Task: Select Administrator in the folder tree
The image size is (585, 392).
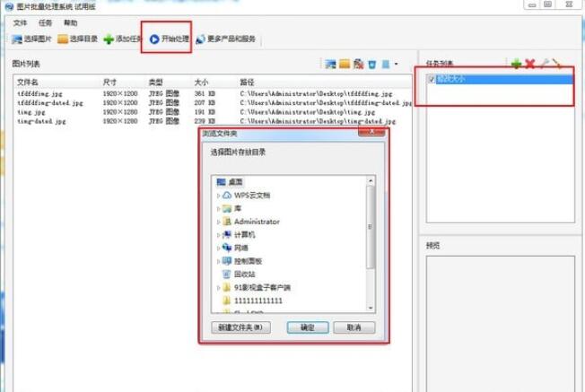Action: (257, 222)
